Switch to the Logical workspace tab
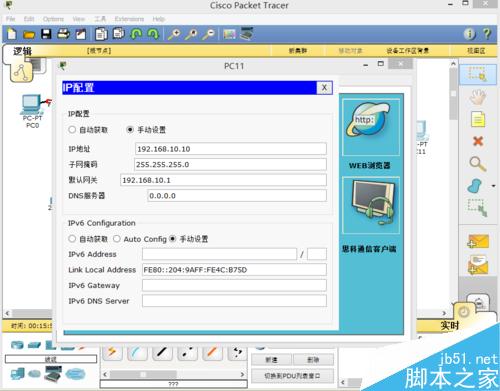This screenshot has height=391, width=500. pos(22,51)
